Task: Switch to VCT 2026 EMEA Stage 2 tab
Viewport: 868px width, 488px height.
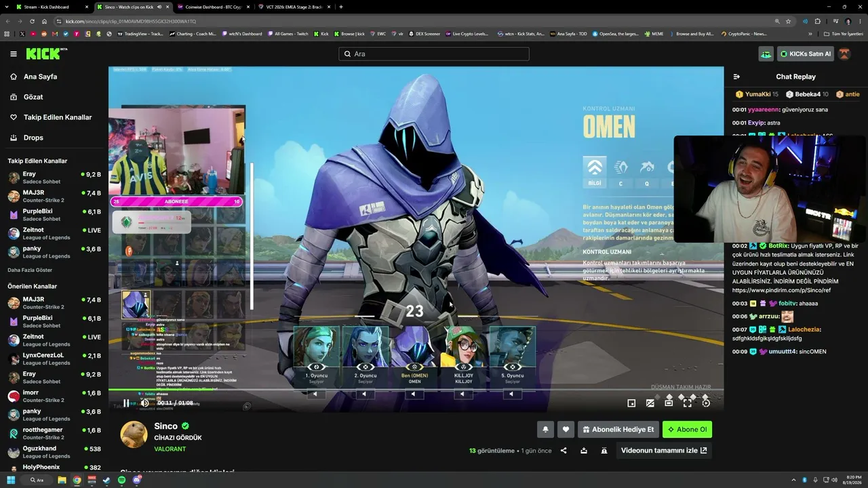Action: (293, 7)
